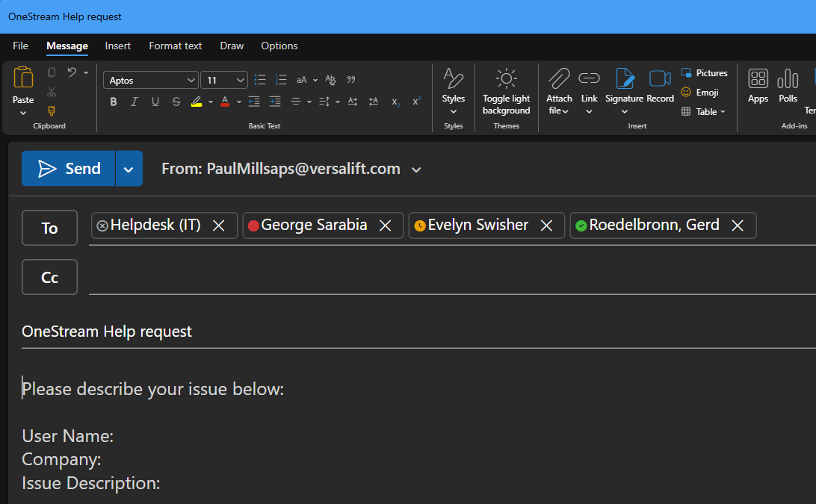Screen dimensions: 816x504
Task: Open font color dropdown arrow
Action: pos(239,102)
